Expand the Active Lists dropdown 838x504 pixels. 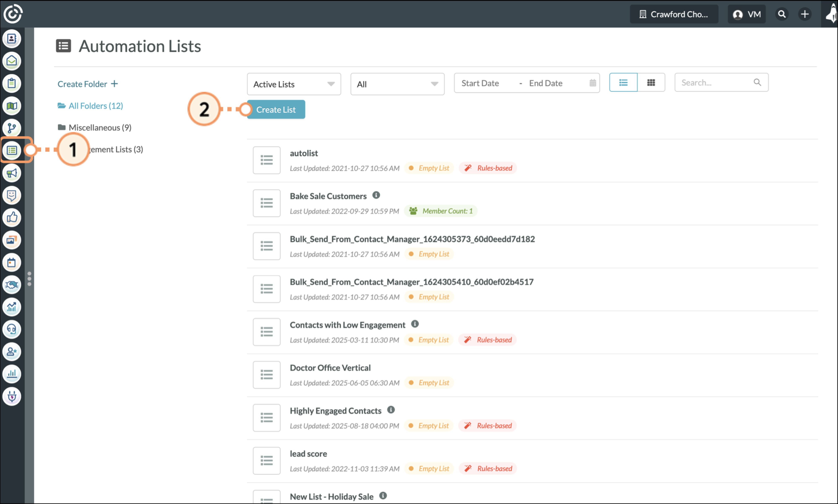pos(294,84)
